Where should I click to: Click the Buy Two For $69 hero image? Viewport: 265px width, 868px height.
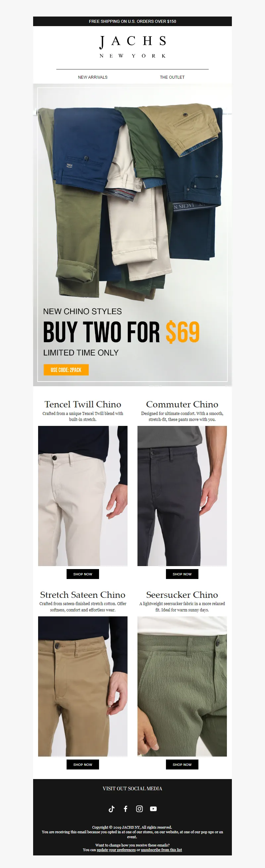click(x=132, y=235)
